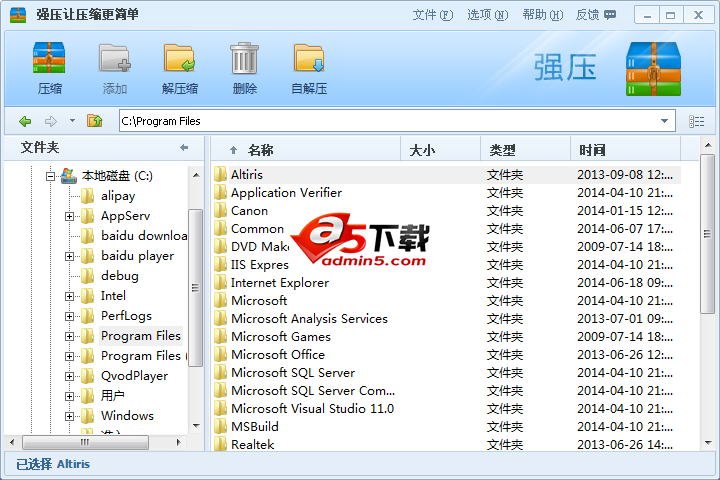Select the Internet Explorer folder icon
This screenshot has height=480, width=720.
coord(220,282)
